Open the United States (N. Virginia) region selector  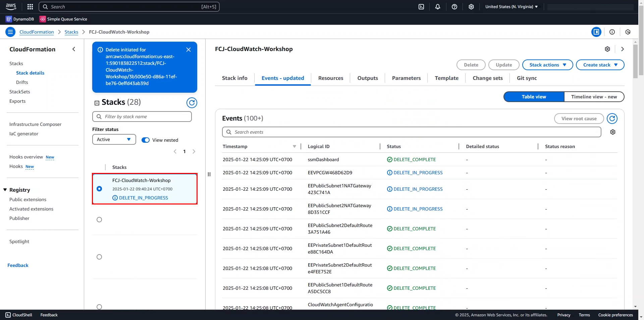(512, 7)
